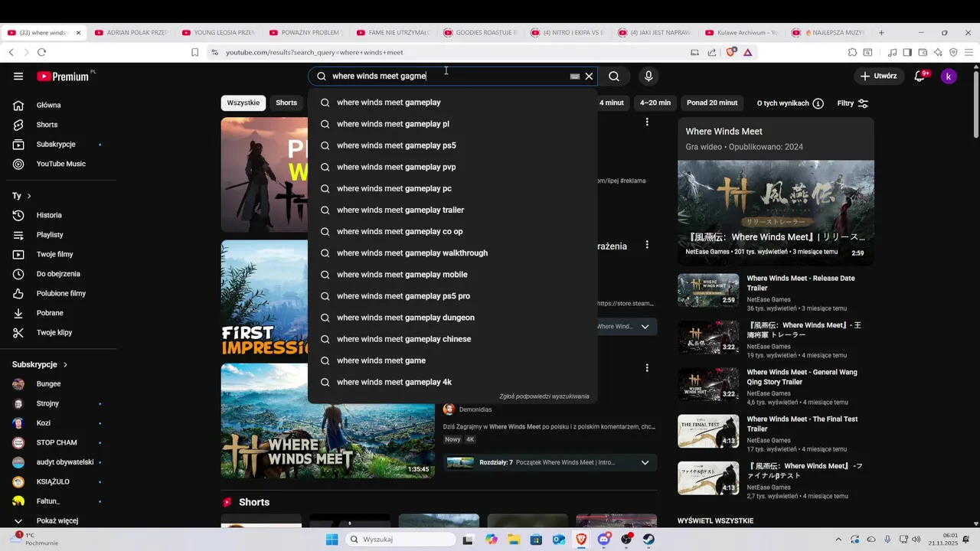
Task: Select the 4–20 min filter chip
Action: click(x=655, y=103)
